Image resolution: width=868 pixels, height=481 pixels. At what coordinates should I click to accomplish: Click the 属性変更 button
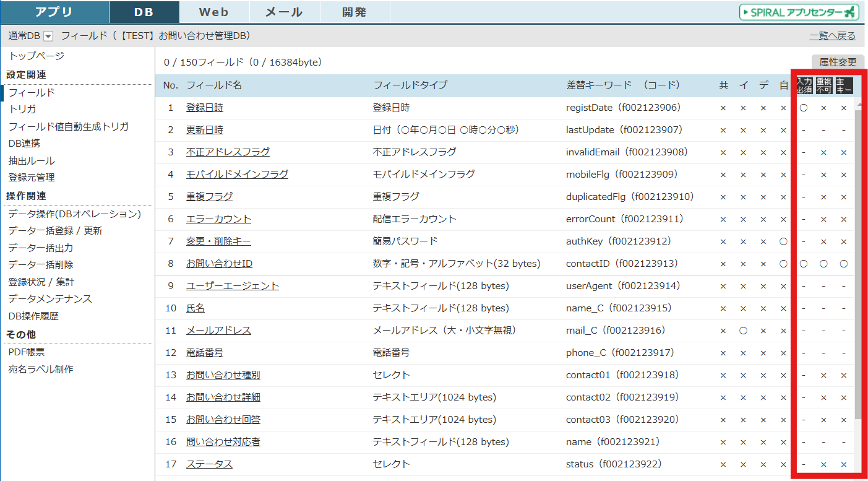(x=838, y=62)
